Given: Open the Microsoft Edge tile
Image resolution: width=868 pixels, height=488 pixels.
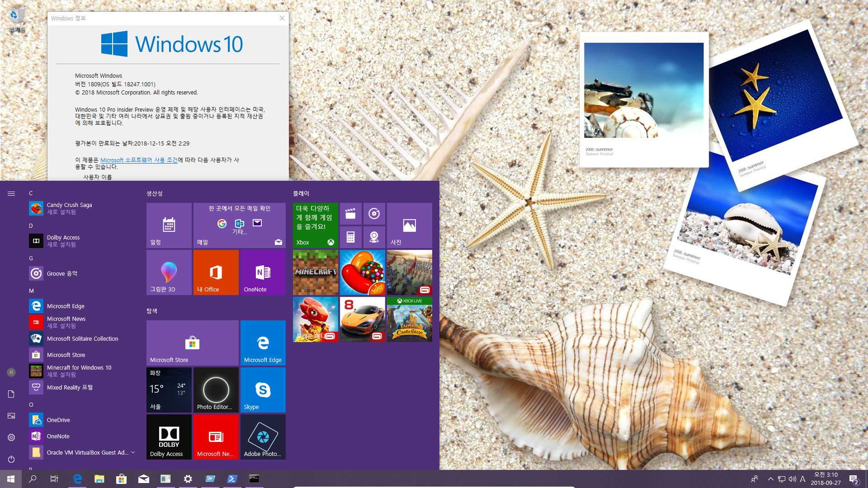Looking at the screenshot, I should click(263, 343).
